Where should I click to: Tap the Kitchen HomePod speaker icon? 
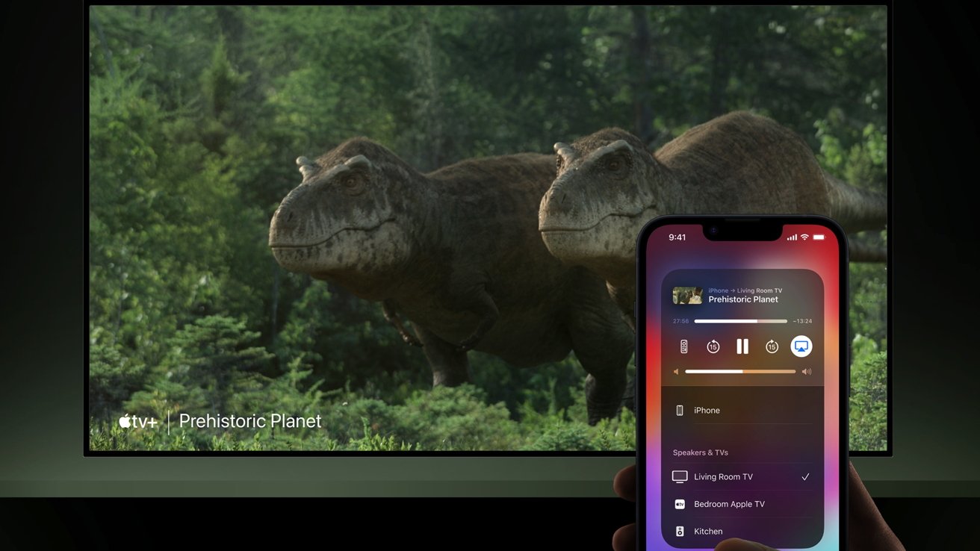680,532
